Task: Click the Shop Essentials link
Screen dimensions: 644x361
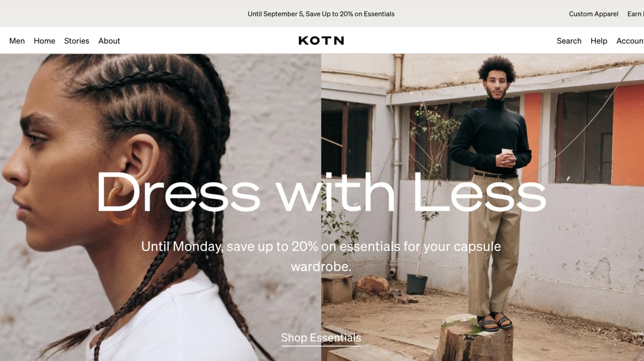Action: [321, 338]
